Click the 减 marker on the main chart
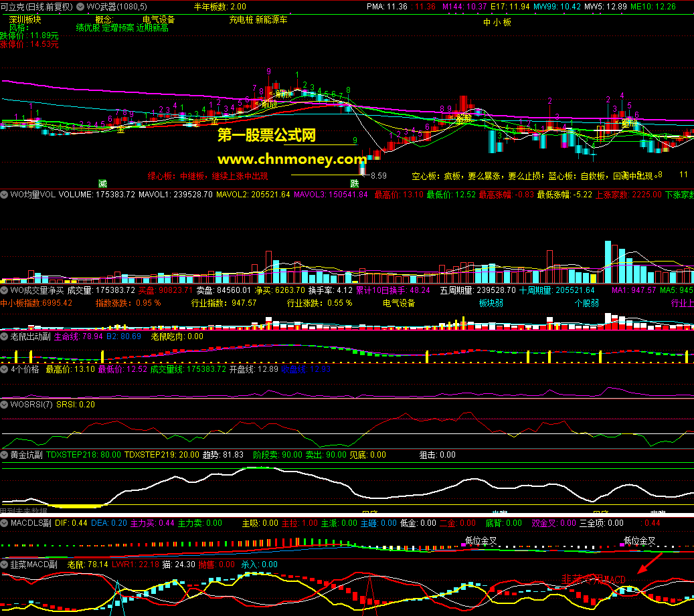This screenshot has height=616, width=694. pos(102,183)
